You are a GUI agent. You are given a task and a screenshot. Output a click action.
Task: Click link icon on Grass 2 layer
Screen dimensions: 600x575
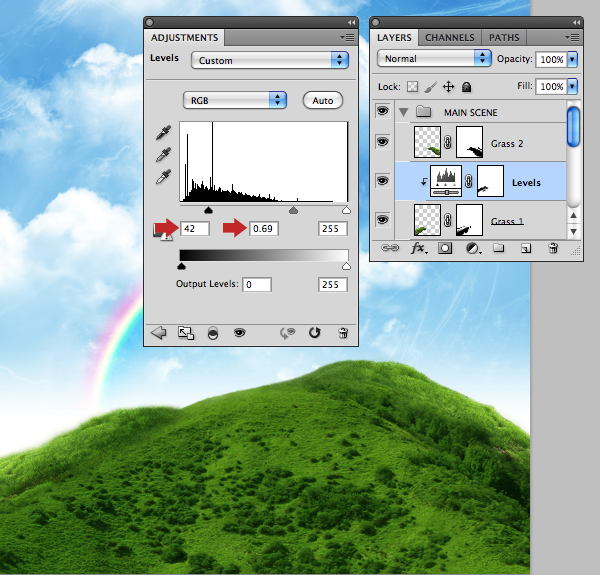(x=447, y=143)
